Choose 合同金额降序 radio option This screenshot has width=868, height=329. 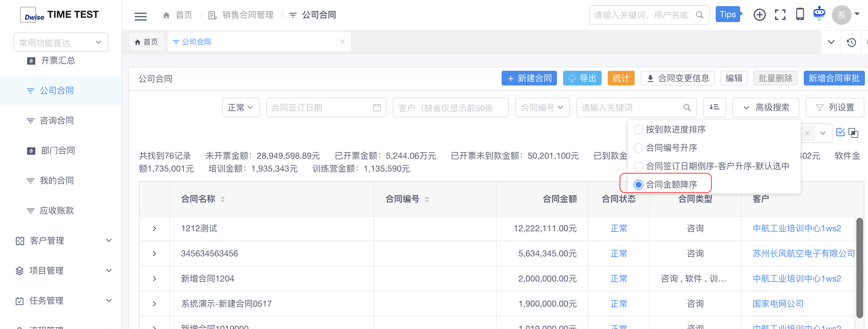[x=638, y=185]
